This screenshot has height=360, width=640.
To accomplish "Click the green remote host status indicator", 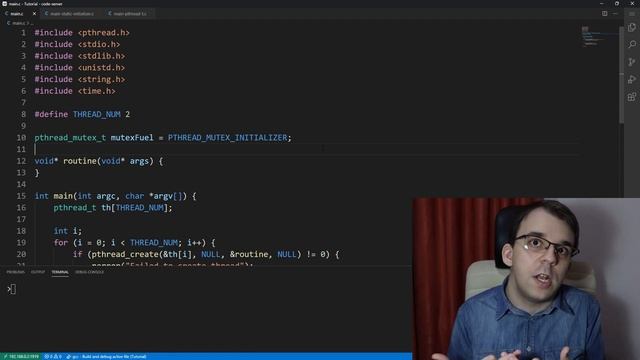I will point(21,357).
